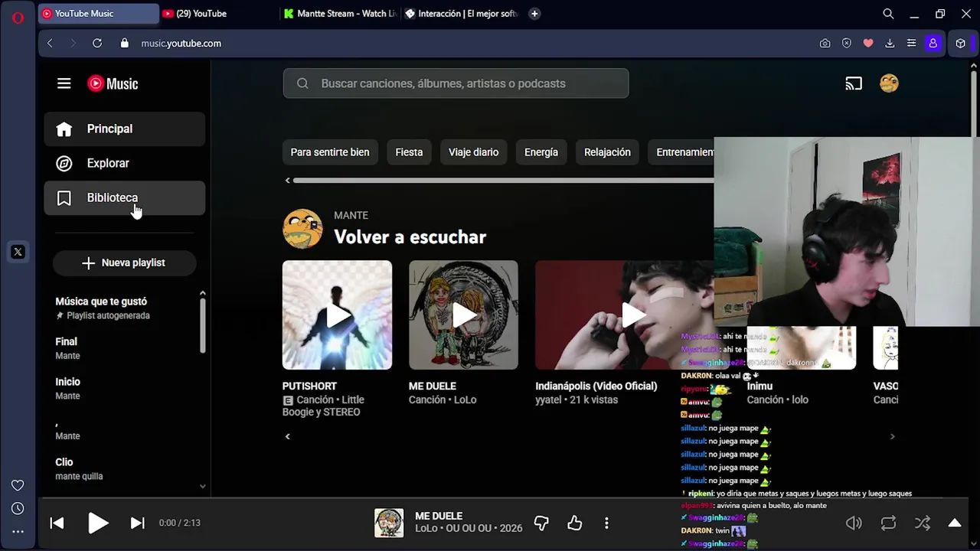The image size is (980, 551).
Task: Switch to the Interacción tab
Action: [461, 14]
